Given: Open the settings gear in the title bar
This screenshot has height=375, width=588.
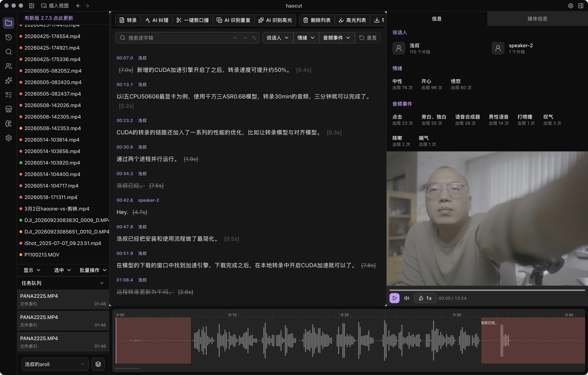Looking at the screenshot, I should [571, 6].
